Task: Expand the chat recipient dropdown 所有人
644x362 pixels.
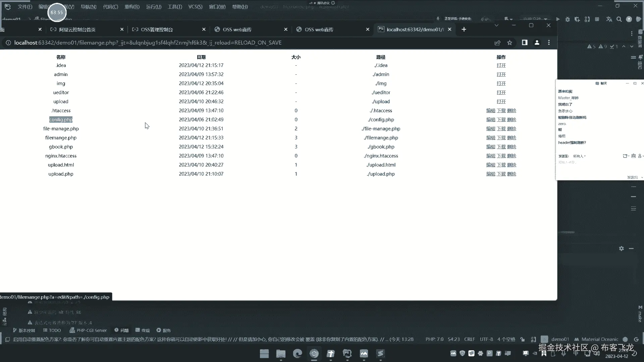Action: pyautogui.click(x=579, y=156)
